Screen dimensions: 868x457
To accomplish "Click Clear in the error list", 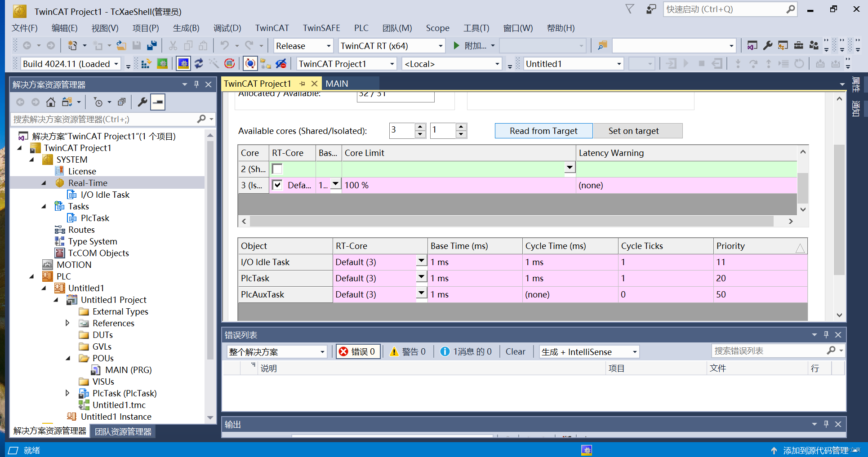I will [515, 351].
